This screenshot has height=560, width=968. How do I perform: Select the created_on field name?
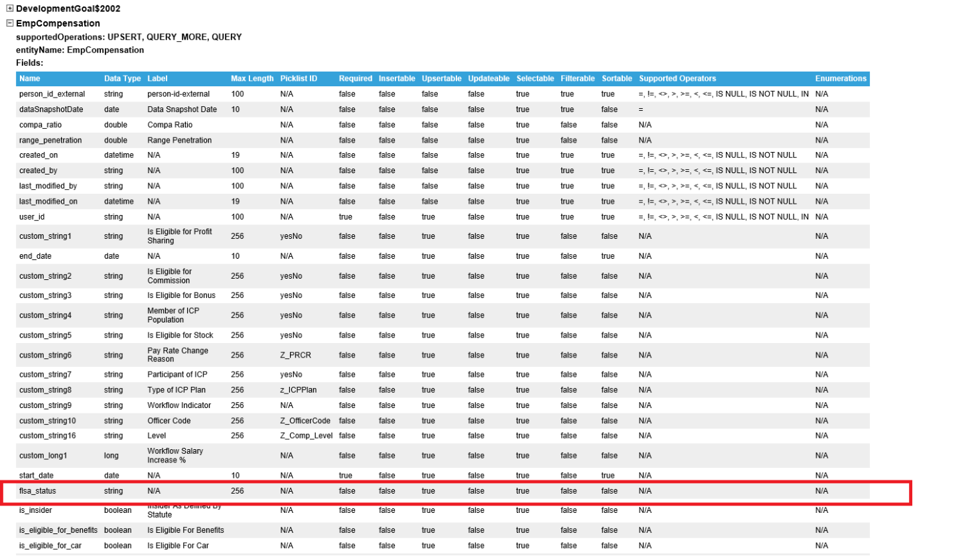click(x=38, y=155)
